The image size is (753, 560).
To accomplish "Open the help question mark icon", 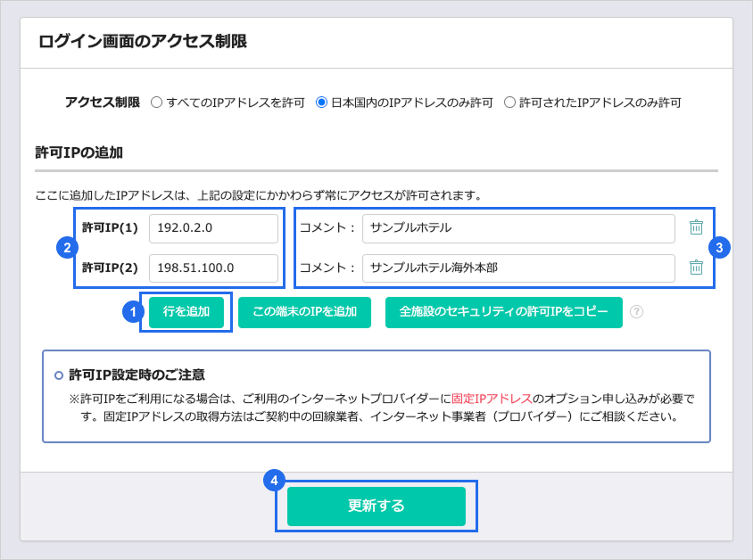I will [x=636, y=312].
